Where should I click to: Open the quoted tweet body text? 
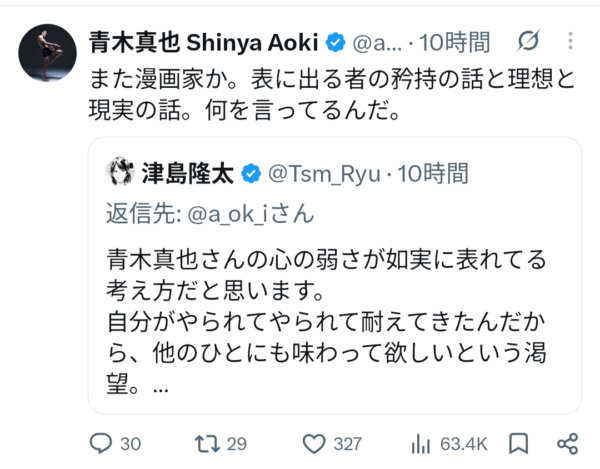[x=326, y=321]
